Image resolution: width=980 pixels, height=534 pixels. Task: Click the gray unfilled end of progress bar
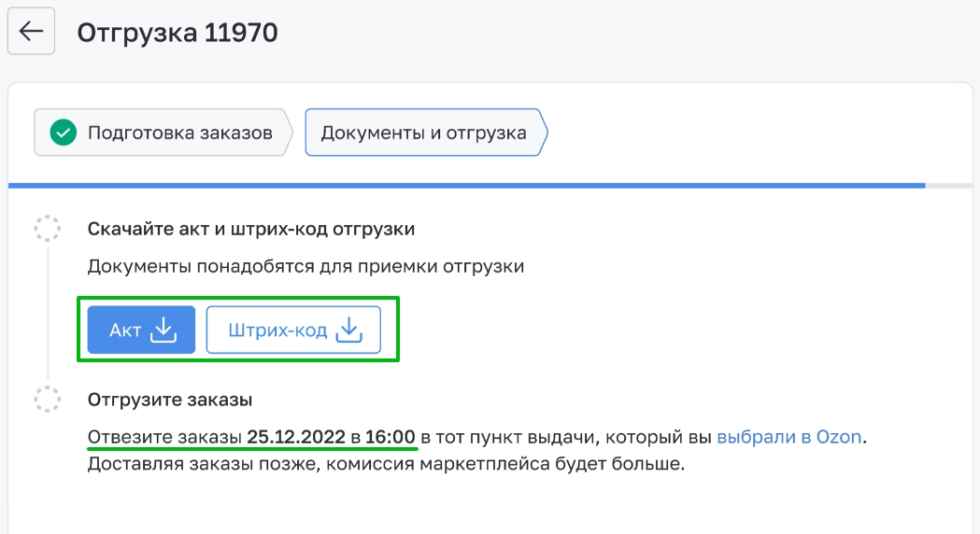[x=949, y=186]
